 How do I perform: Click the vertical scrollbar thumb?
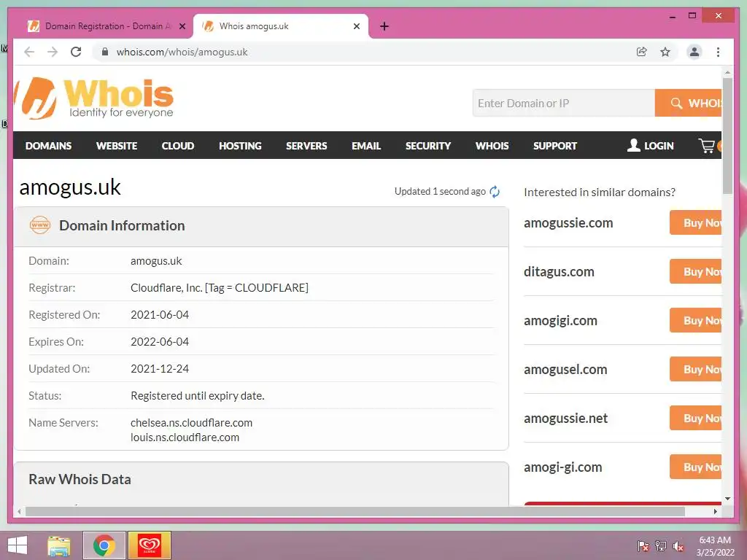click(727, 136)
